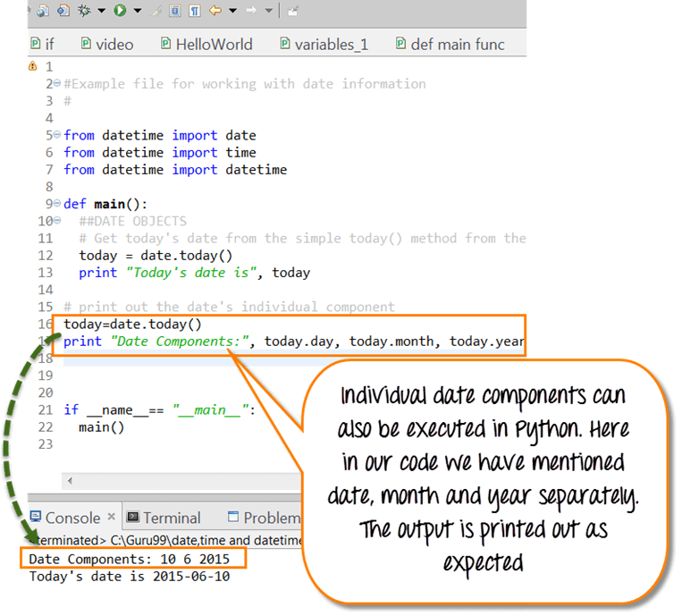Click 'from datetime import time' line
Image resolution: width=699 pixels, height=616 pixels.
tap(160, 153)
